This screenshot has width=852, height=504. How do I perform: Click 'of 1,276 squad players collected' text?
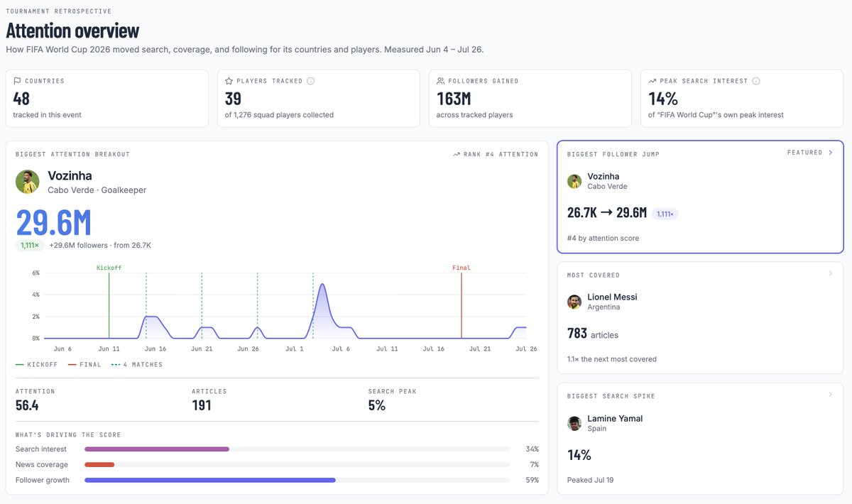click(279, 114)
